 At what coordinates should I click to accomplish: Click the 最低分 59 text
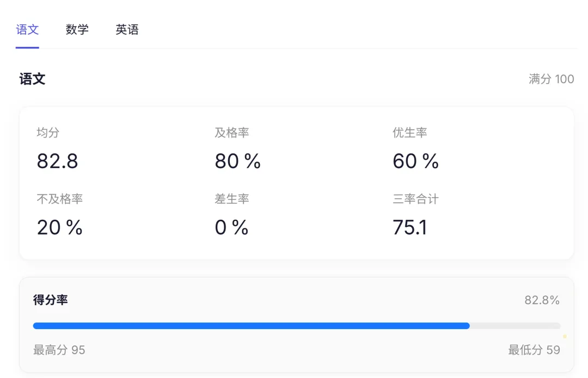[534, 350]
